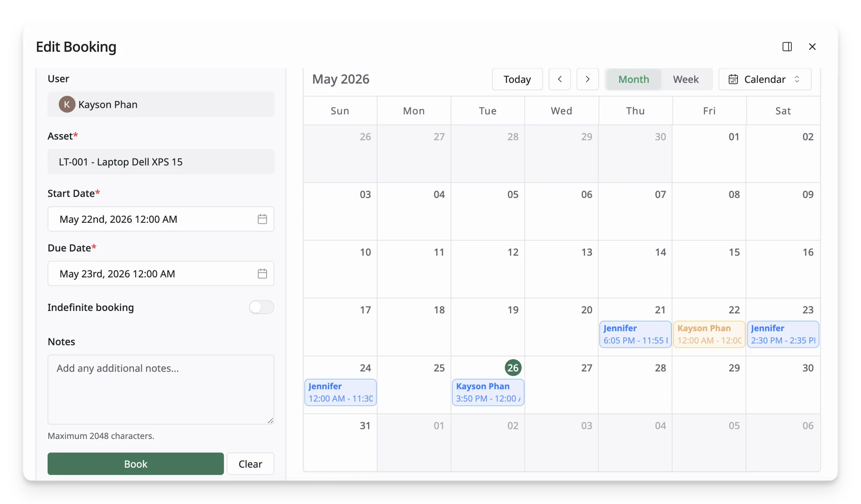Image resolution: width=861 pixels, height=504 pixels.
Task: Switch to the Week view tab
Action: click(x=686, y=79)
